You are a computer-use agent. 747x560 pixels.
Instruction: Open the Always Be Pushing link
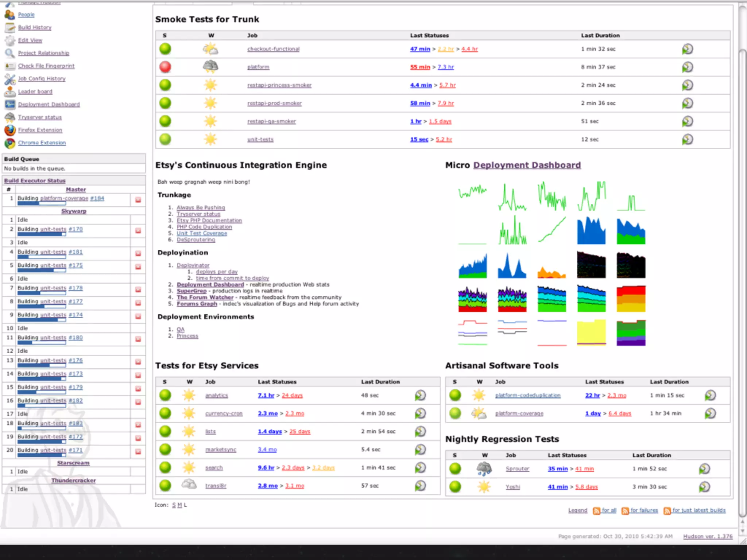pos(201,207)
